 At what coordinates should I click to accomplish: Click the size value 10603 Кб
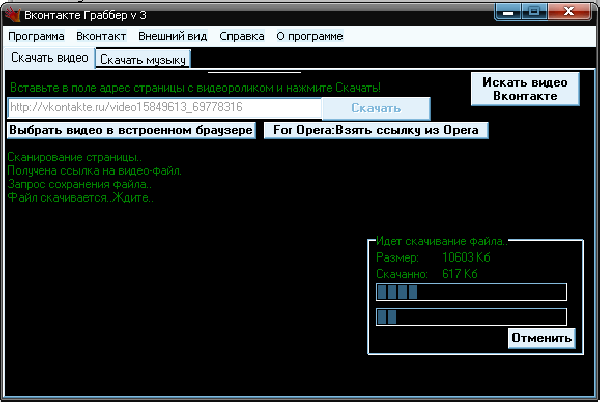(466, 257)
